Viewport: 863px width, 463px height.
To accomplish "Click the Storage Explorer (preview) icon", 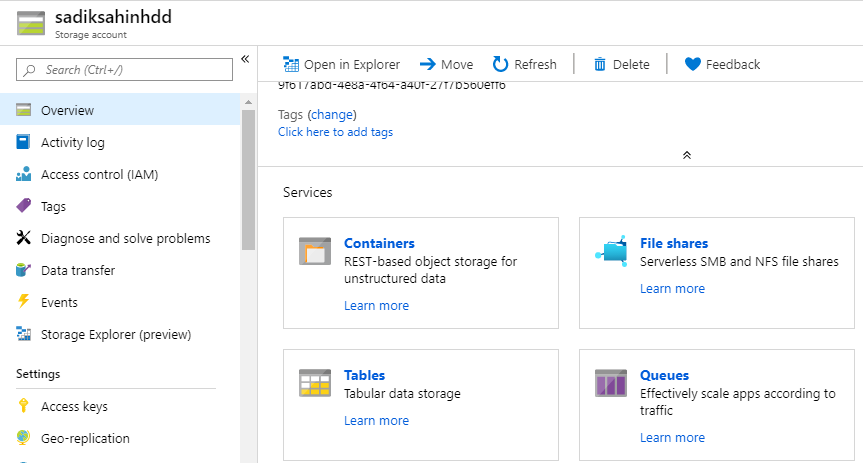I will pos(24,334).
